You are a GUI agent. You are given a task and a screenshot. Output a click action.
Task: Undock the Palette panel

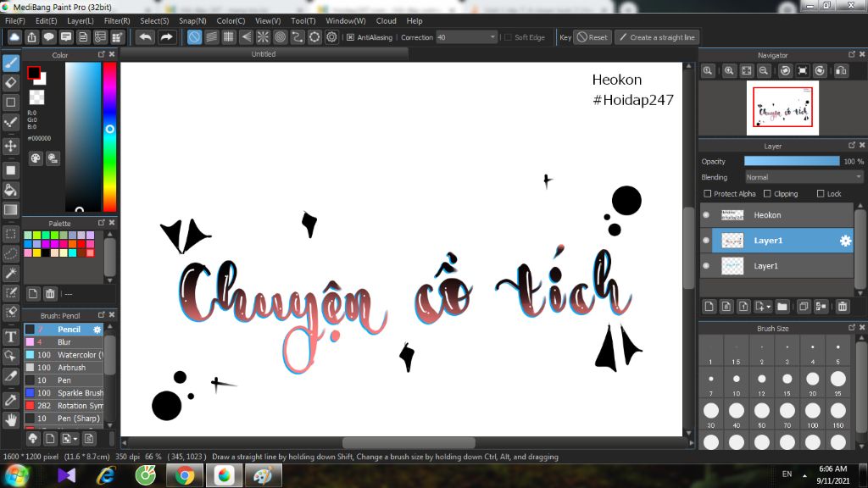102,223
